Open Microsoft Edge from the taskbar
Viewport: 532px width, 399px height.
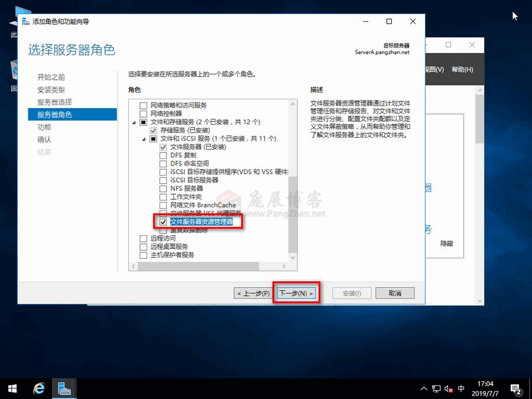pyautogui.click(x=38, y=388)
